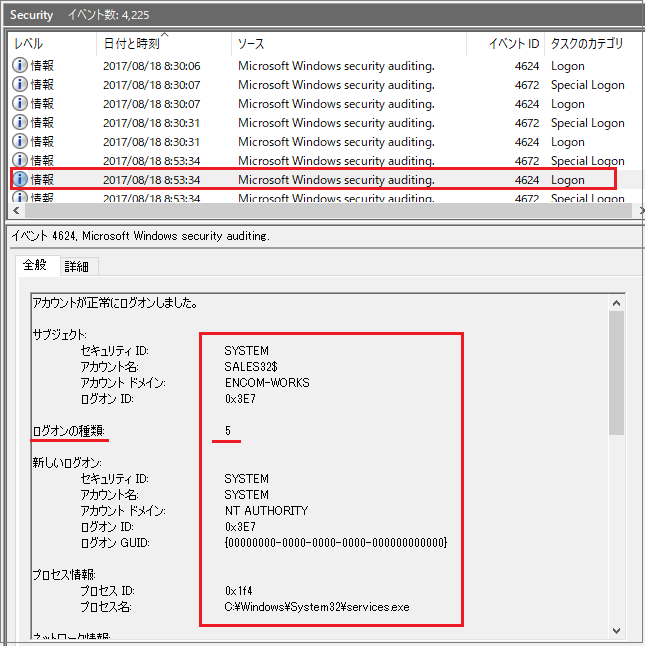
Task: Click the logon GUID value
Action: tap(336, 543)
